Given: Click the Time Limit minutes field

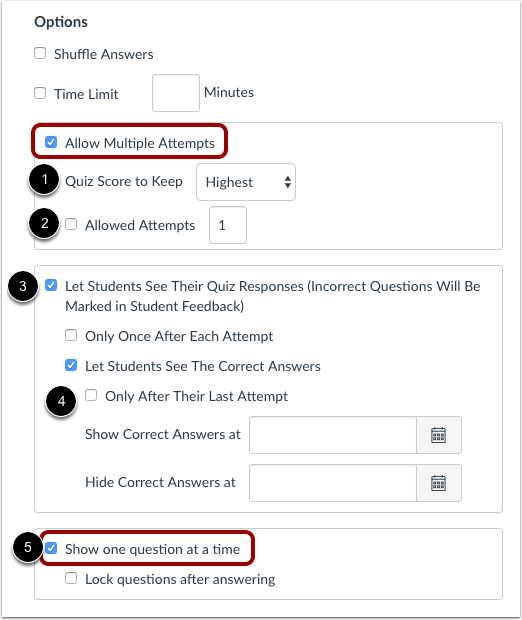Looking at the screenshot, I should (176, 93).
